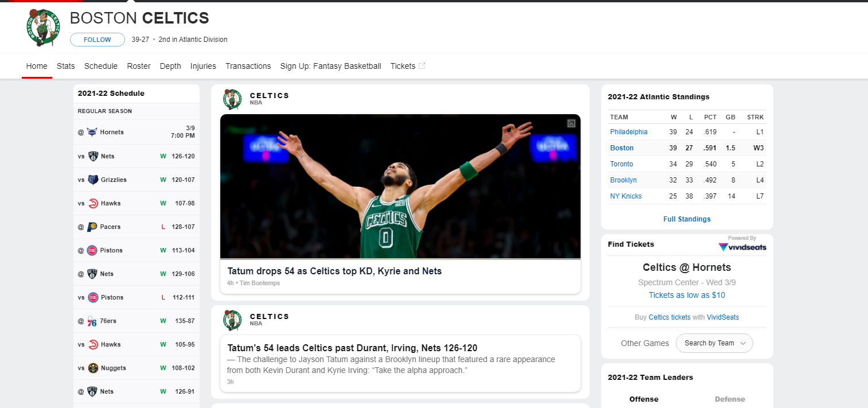This screenshot has width=868, height=408.
Task: Click the Hornets team logo in schedule
Action: coord(92,132)
